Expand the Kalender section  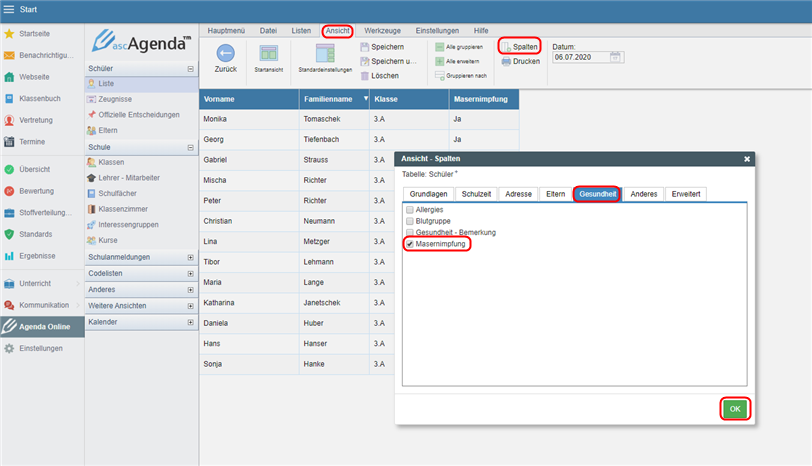click(x=191, y=322)
